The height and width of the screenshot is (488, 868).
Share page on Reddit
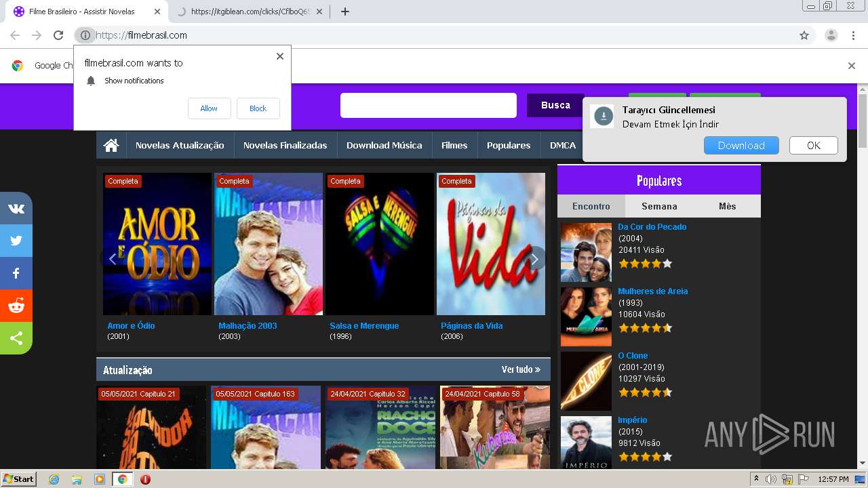point(16,306)
